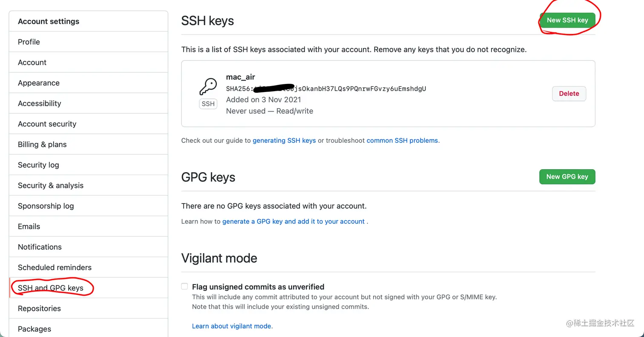The image size is (644, 337).
Task: Delete the mac_air SSH key
Action: tap(569, 93)
